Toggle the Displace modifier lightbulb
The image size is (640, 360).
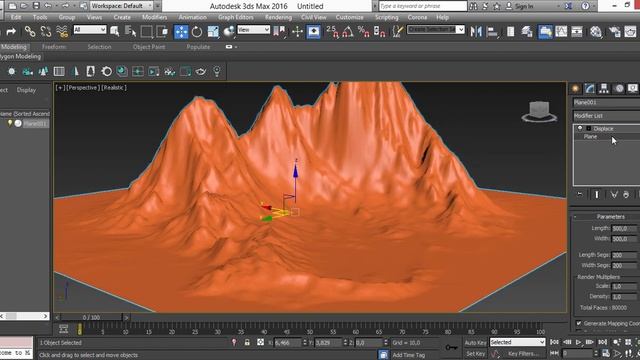point(580,129)
